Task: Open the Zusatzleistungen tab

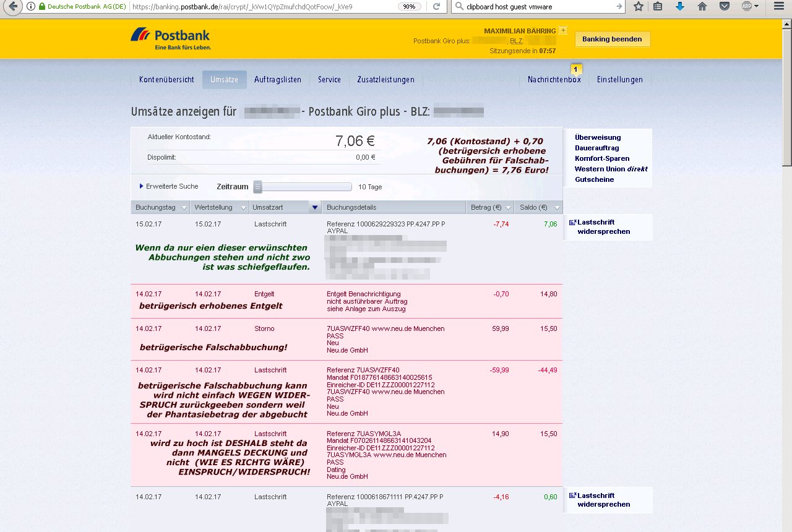Action: tap(385, 80)
